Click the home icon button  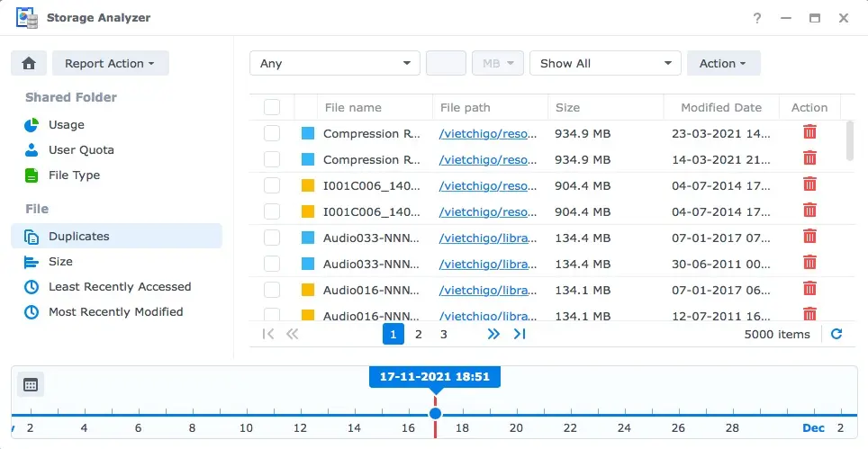tap(29, 64)
